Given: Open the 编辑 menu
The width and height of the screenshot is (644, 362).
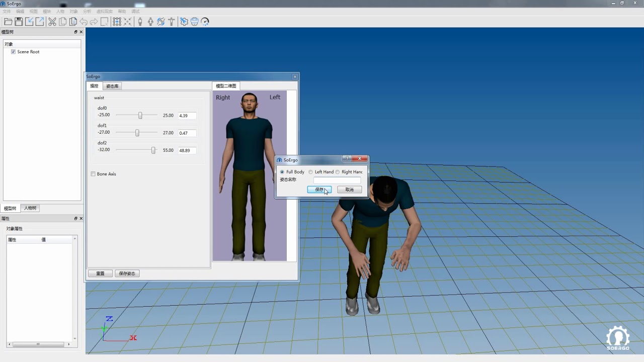Looking at the screenshot, I should (x=20, y=11).
